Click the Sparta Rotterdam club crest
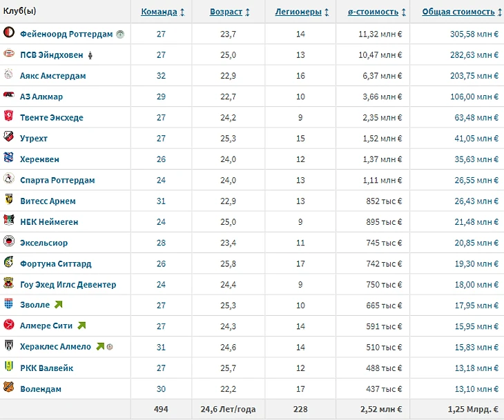504x420 pixels. [9, 178]
